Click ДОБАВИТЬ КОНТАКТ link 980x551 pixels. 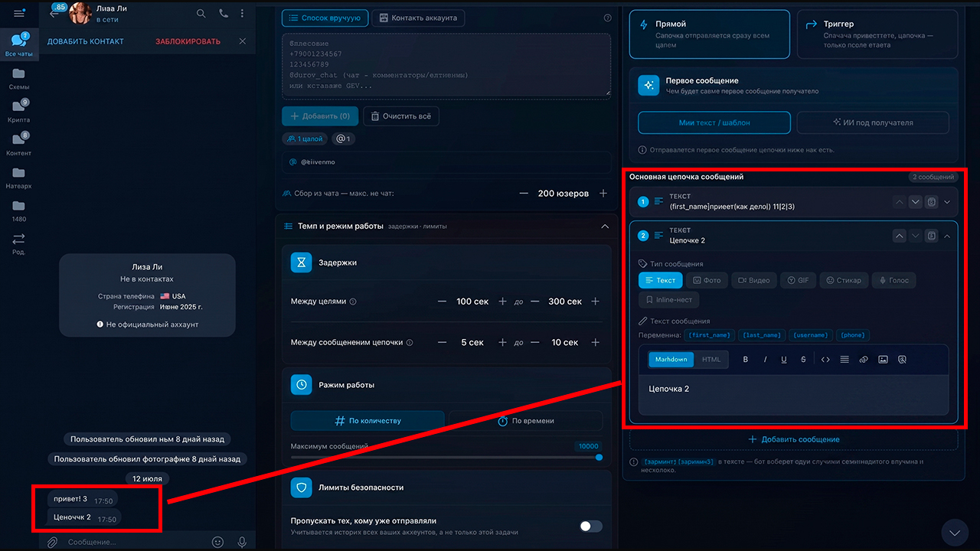click(x=86, y=41)
